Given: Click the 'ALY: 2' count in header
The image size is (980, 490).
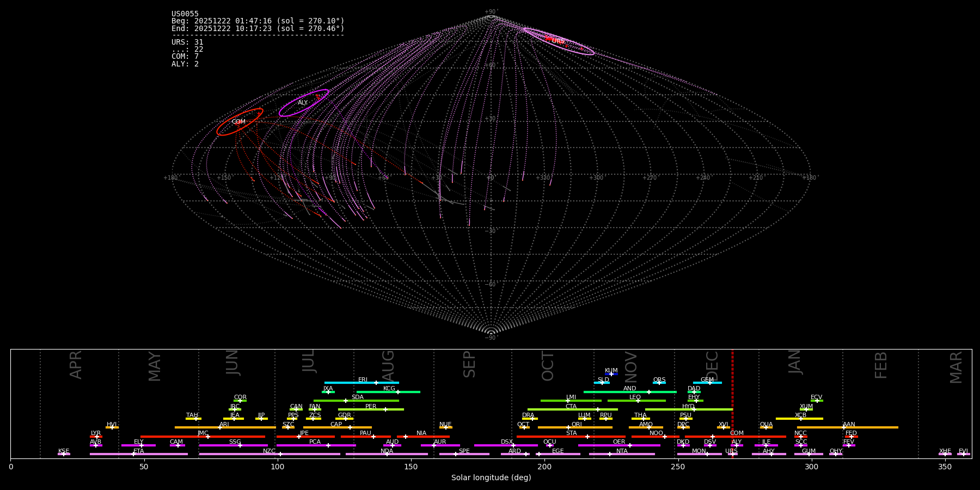Looking at the screenshot, I should point(185,64).
